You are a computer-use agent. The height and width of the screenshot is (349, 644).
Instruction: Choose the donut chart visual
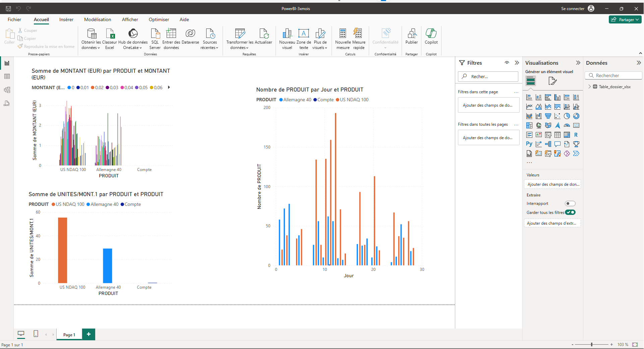576,116
